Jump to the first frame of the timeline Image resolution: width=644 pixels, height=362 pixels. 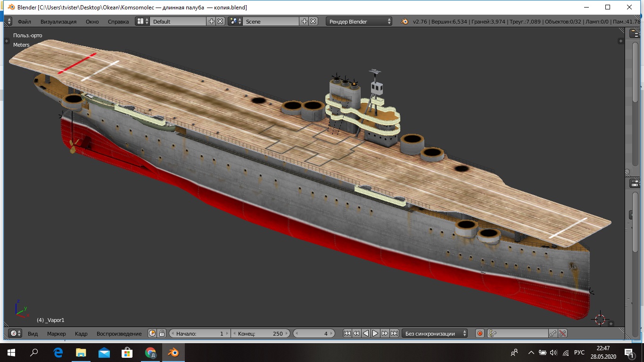tap(347, 333)
